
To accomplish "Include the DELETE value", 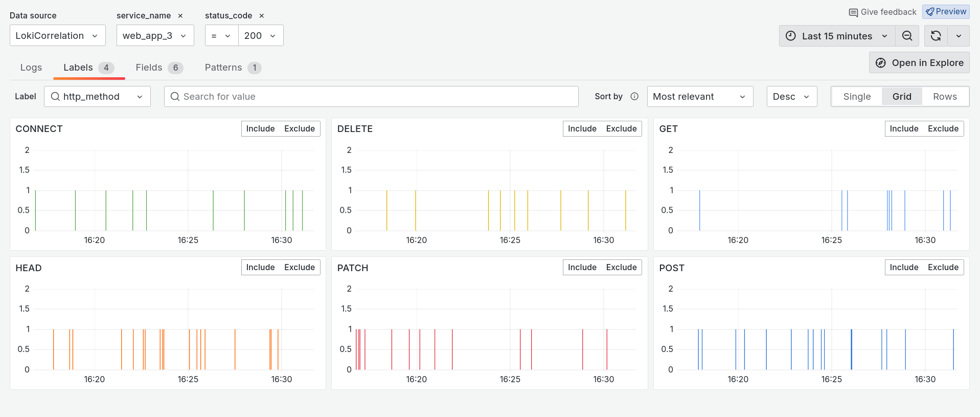I will [x=582, y=128].
